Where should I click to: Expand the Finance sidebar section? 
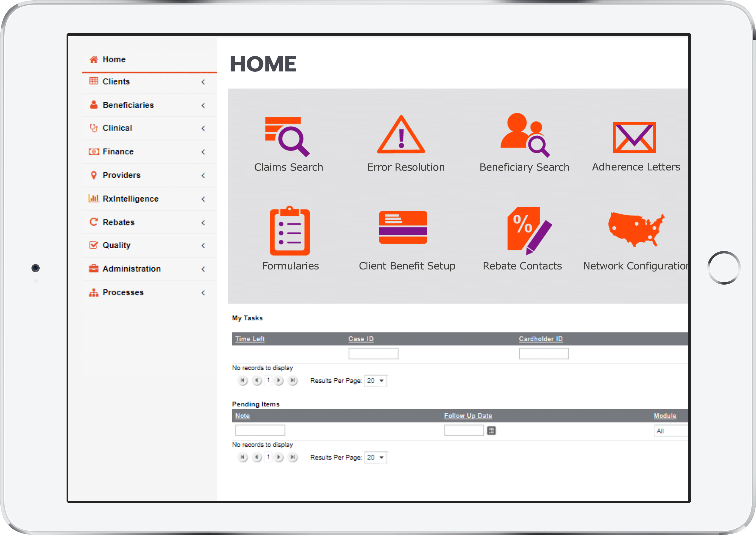click(118, 152)
